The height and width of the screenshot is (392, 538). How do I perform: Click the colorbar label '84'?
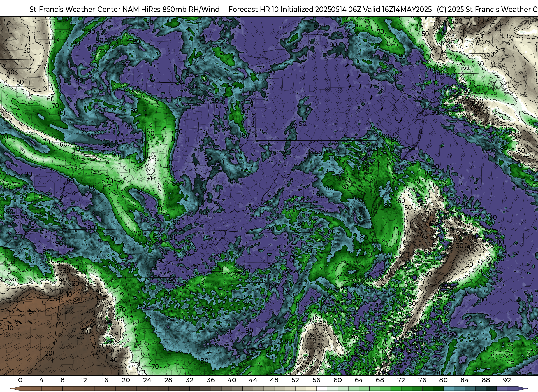[x=465, y=380]
